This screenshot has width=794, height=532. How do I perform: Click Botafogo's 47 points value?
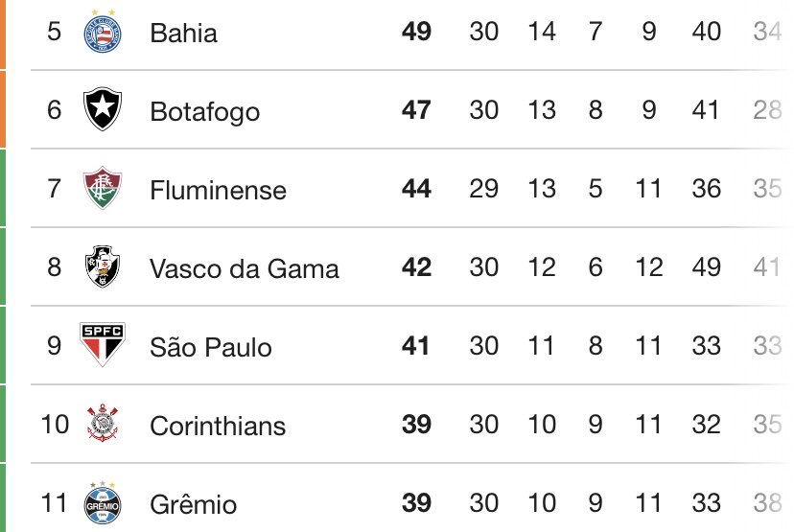click(416, 110)
